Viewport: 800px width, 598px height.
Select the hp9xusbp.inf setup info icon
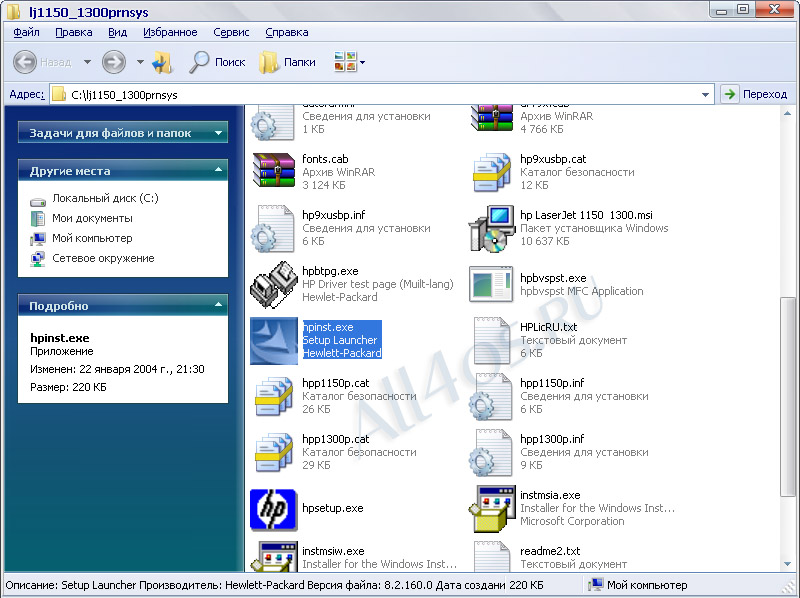(x=273, y=228)
